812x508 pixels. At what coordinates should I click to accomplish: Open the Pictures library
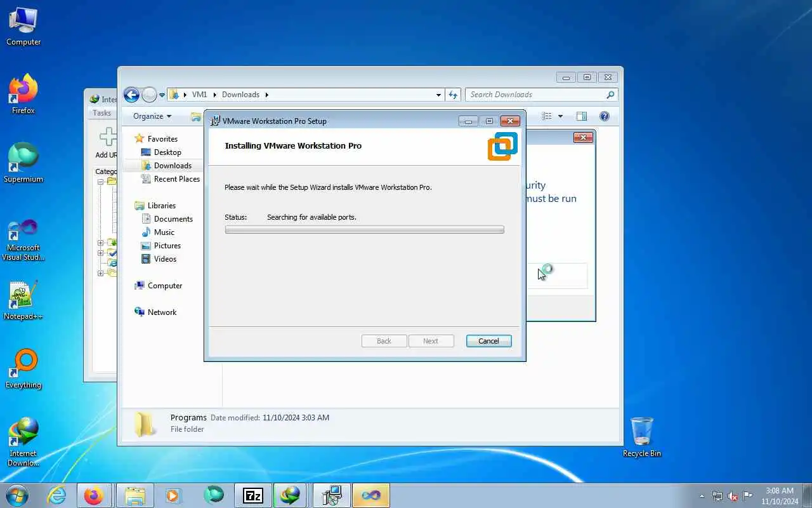[x=167, y=246]
